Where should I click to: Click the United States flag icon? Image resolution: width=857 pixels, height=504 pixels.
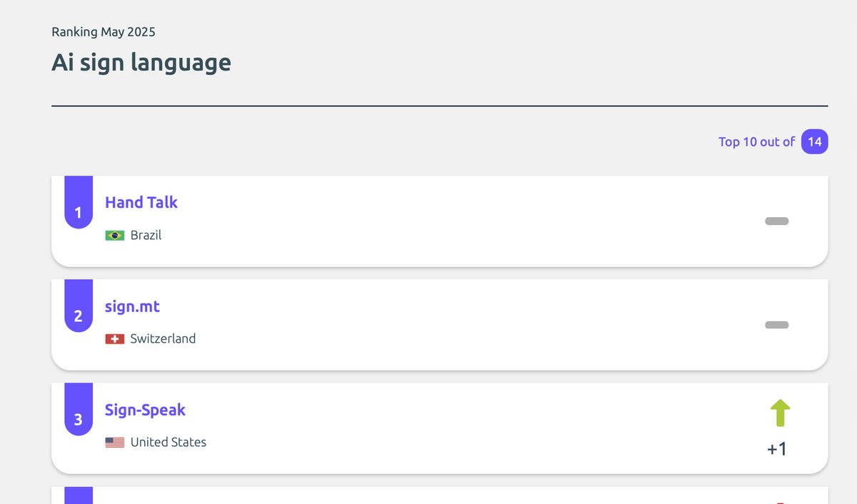click(115, 442)
